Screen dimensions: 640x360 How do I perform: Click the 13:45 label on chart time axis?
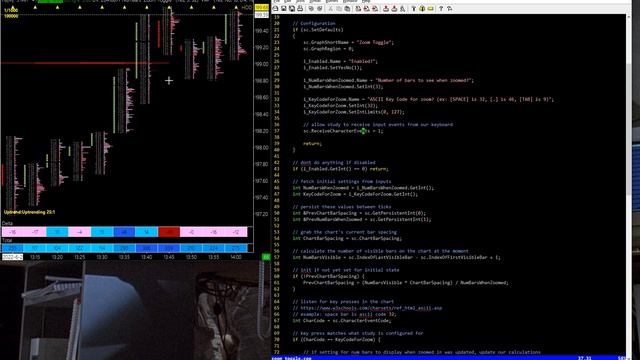[x=169, y=257]
